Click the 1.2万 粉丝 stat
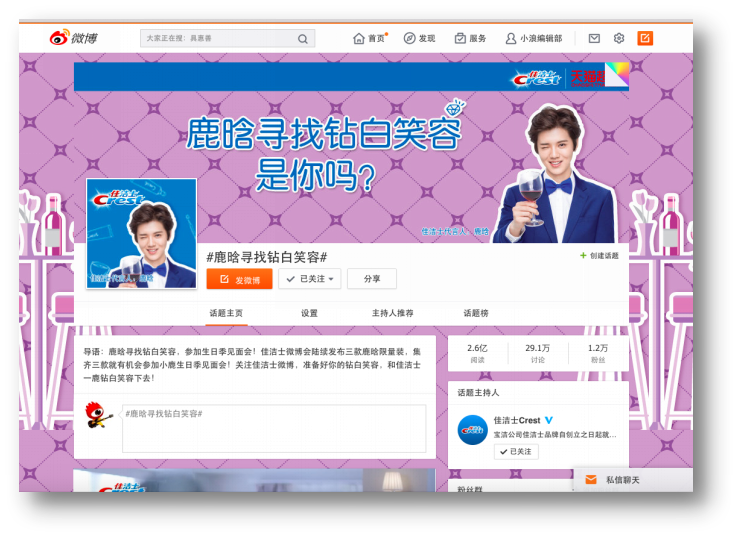 [598, 353]
